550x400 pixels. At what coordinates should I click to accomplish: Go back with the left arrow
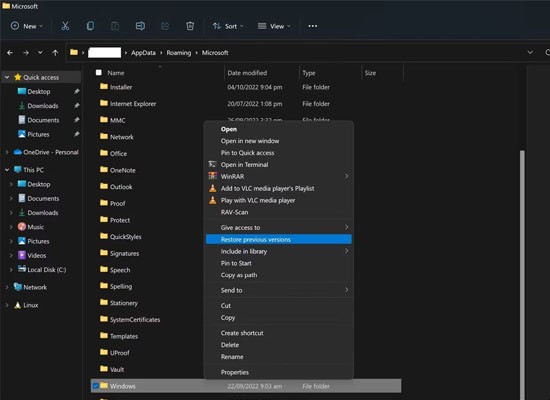(x=10, y=53)
